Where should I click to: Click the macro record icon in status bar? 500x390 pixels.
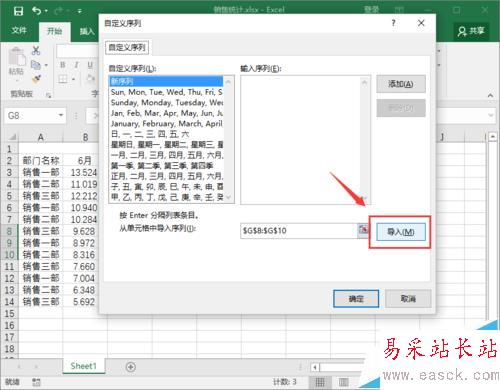(36, 382)
